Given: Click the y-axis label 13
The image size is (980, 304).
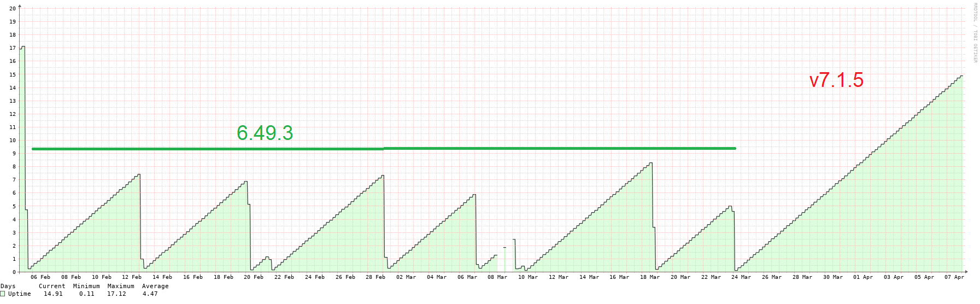Looking at the screenshot, I should click(x=13, y=101).
